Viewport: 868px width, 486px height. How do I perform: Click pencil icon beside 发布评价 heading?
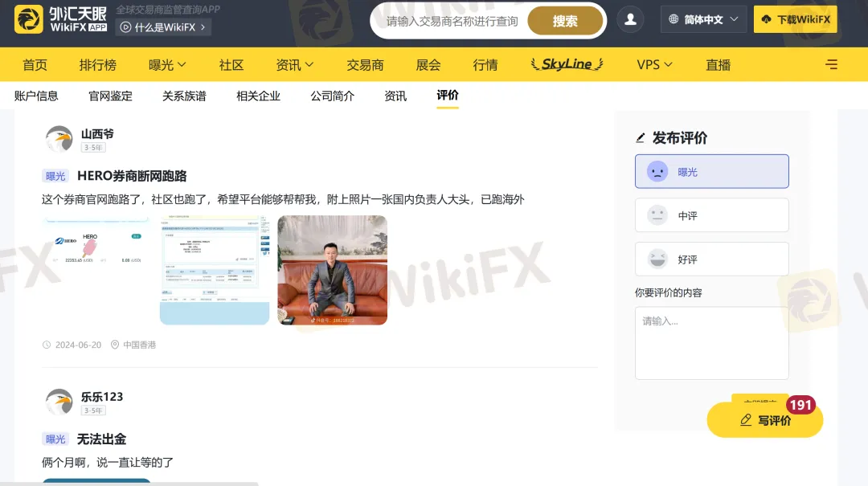(x=641, y=138)
